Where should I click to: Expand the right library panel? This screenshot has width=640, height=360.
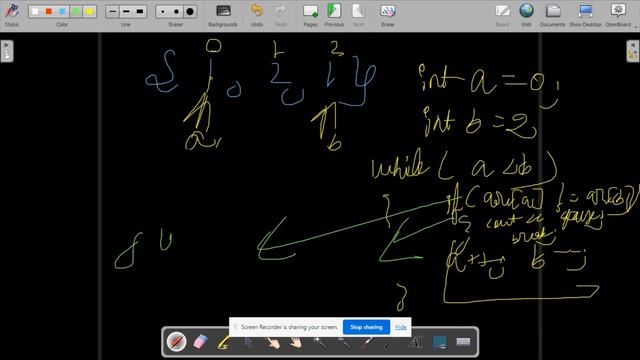633,51
